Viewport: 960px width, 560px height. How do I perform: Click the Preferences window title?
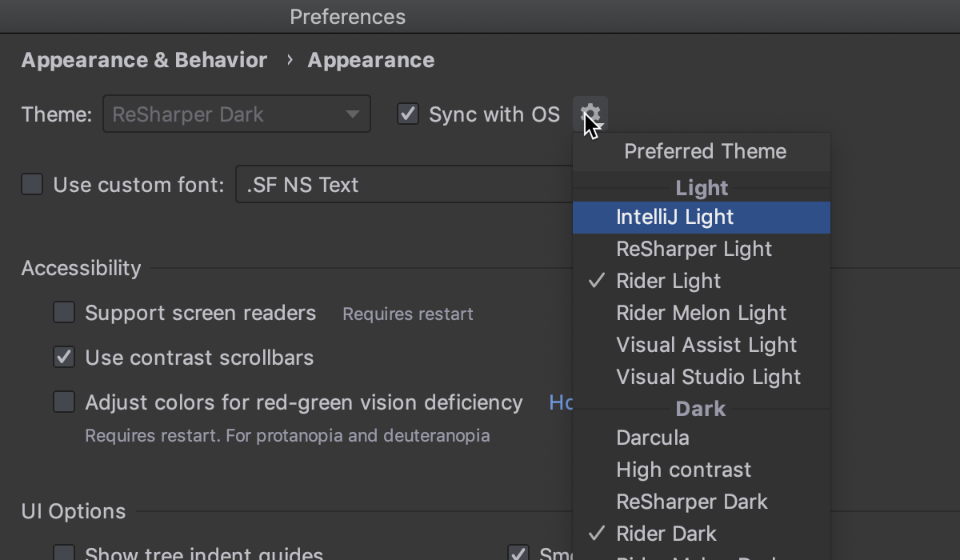click(348, 17)
